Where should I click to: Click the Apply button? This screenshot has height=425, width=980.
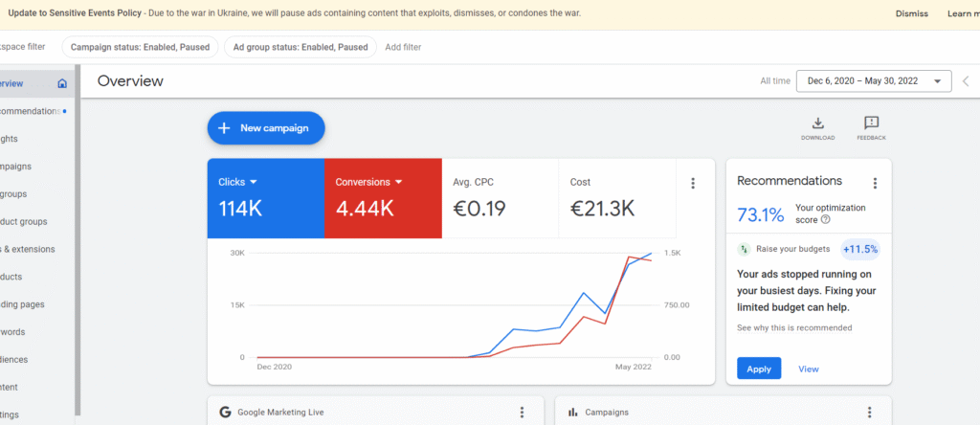(759, 369)
